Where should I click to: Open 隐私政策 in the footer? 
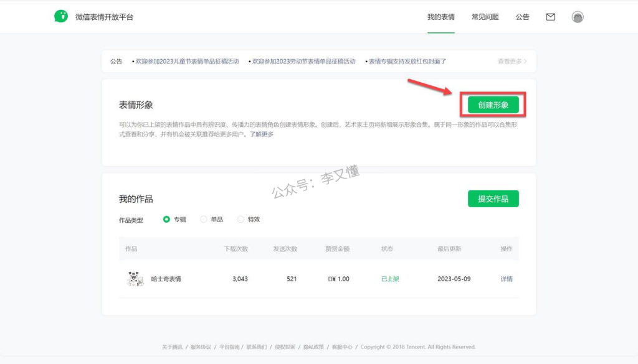pyautogui.click(x=313, y=347)
